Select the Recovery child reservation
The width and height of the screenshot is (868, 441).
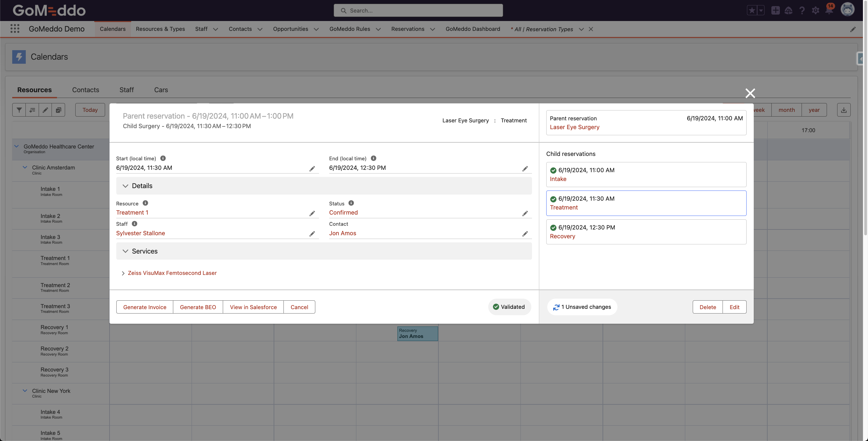646,232
